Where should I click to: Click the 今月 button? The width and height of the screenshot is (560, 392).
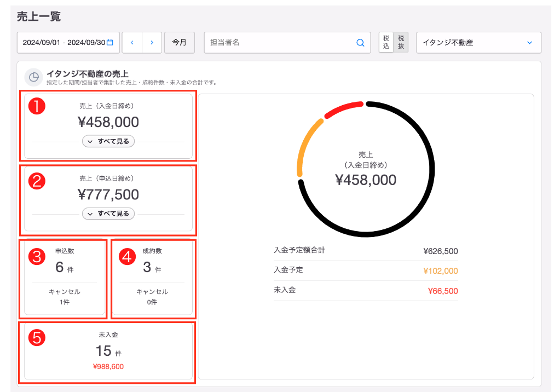pos(180,43)
